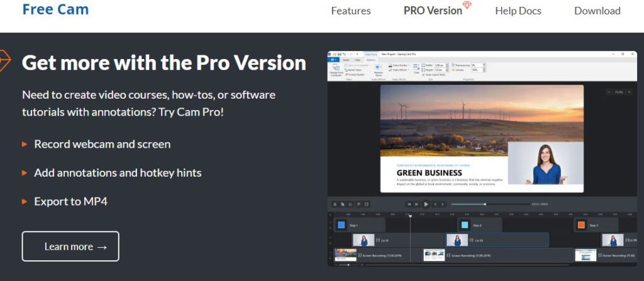Click the last square icon in timeline toolbar
This screenshot has width=644, height=281.
[x=367, y=204]
